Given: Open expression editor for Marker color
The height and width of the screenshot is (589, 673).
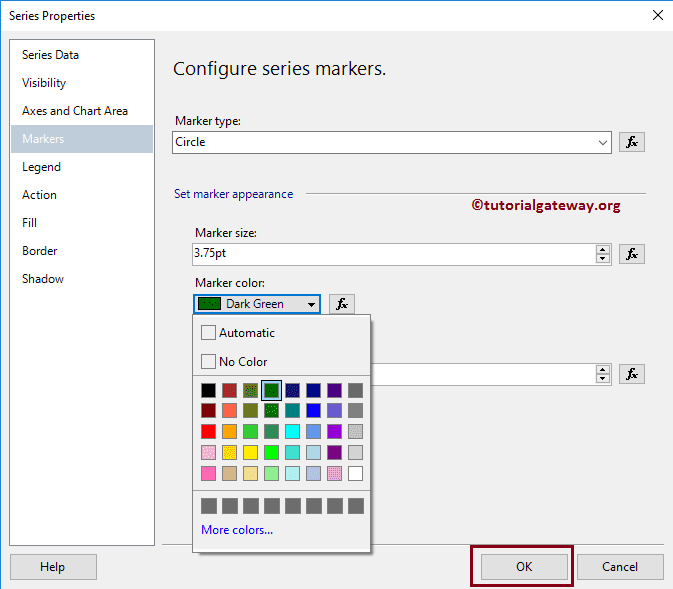Looking at the screenshot, I should [342, 304].
